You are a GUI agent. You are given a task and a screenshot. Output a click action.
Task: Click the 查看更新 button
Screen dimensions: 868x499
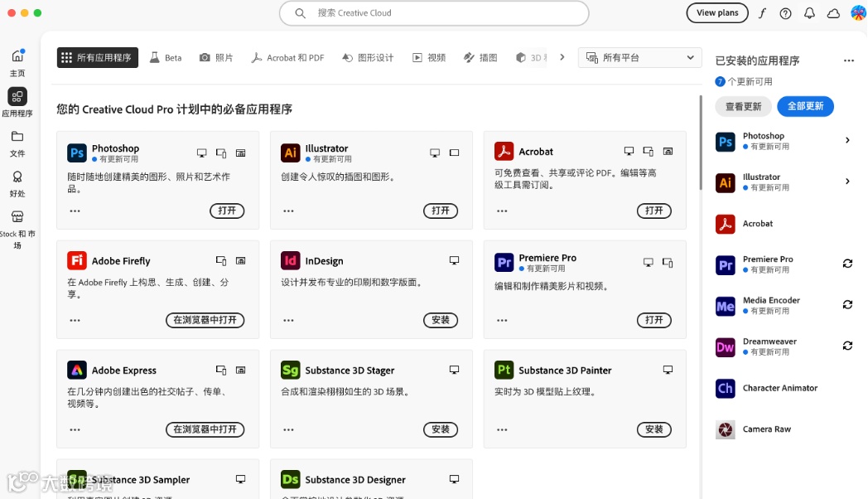(x=744, y=106)
